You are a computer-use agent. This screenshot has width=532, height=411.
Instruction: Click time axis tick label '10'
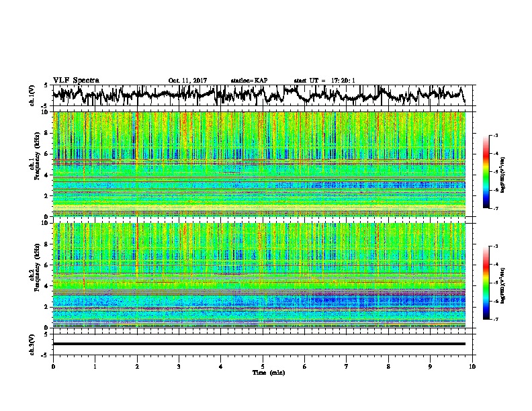472,367
